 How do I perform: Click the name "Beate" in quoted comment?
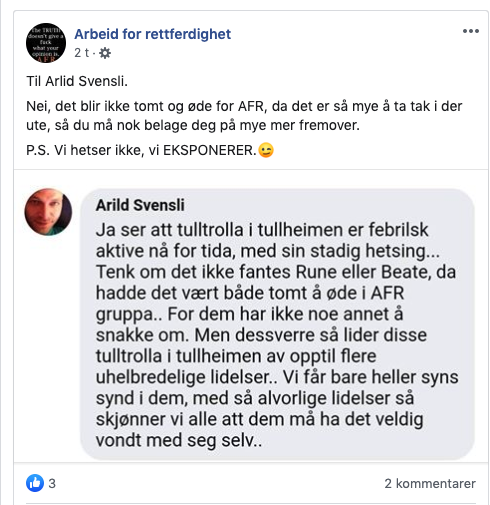click(405, 272)
